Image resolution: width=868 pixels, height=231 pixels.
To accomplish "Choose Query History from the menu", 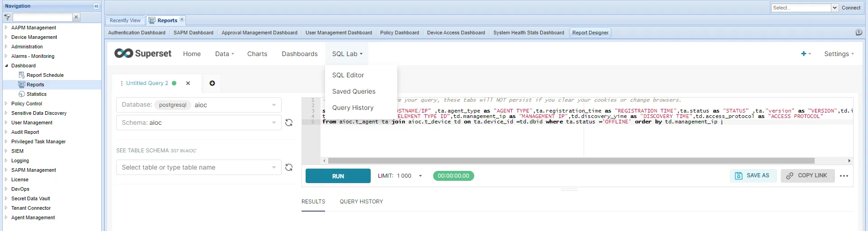I will (x=353, y=108).
